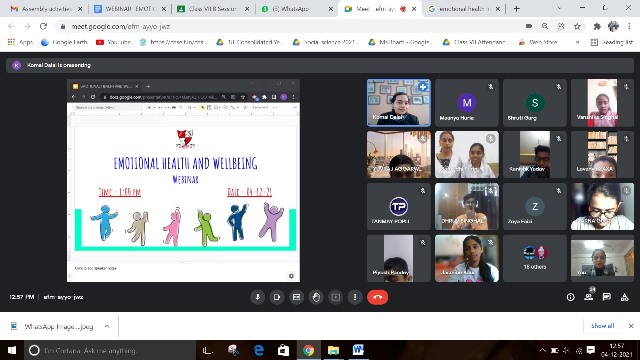Switch to the Class VII B Session sheet tab

click(x=213, y=9)
